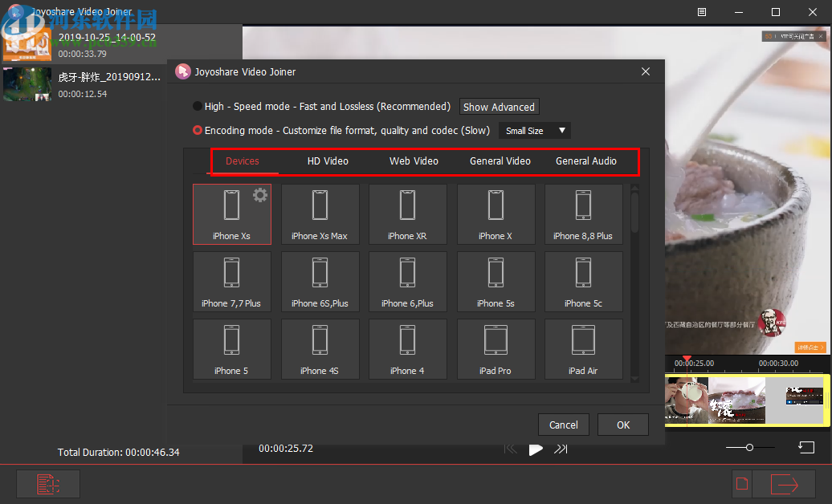Open the General Audio tab
The width and height of the screenshot is (832, 504).
[x=585, y=161]
